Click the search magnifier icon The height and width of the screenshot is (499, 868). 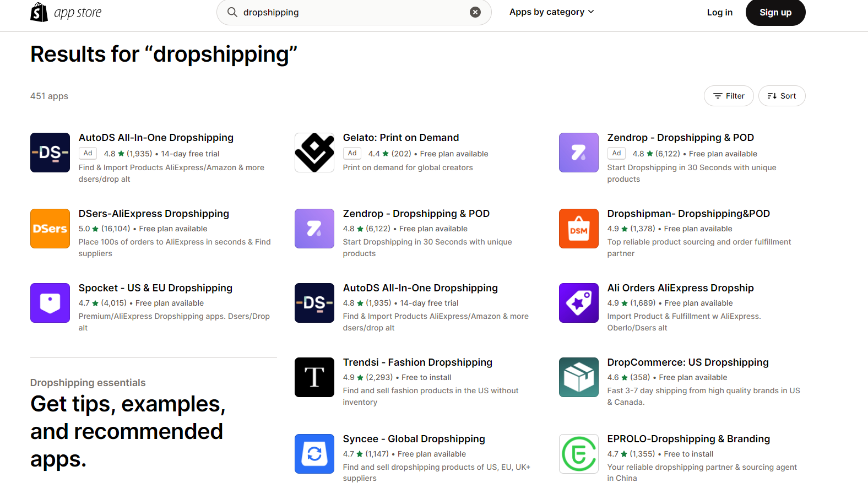232,12
